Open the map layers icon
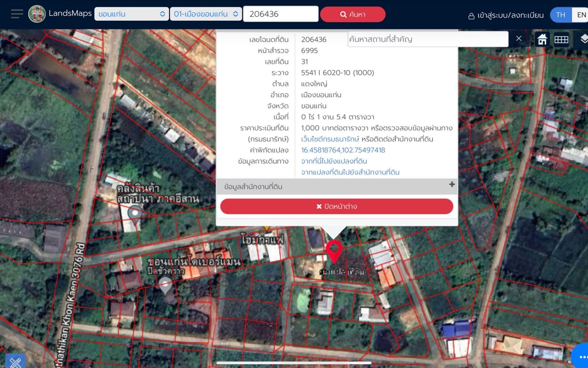This screenshot has width=588, height=368. (x=583, y=39)
